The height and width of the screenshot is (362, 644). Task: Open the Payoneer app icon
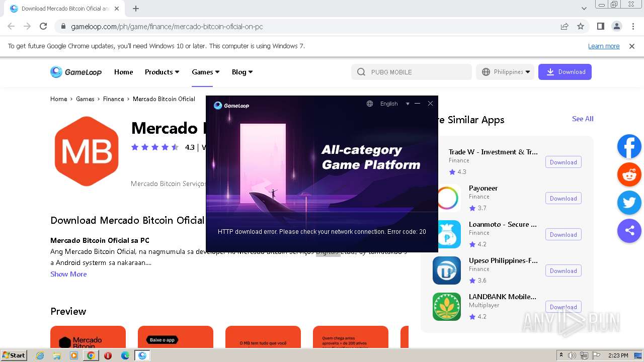(x=448, y=198)
